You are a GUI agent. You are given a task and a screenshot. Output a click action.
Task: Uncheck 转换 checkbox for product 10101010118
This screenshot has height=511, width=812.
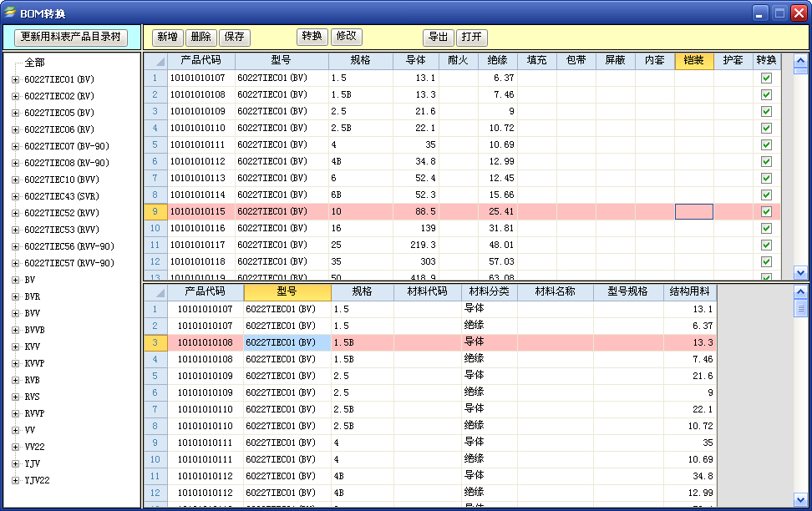click(766, 261)
